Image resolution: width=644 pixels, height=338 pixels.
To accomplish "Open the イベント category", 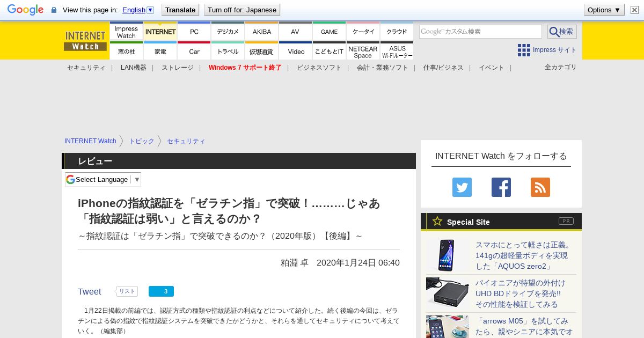I will click(492, 68).
